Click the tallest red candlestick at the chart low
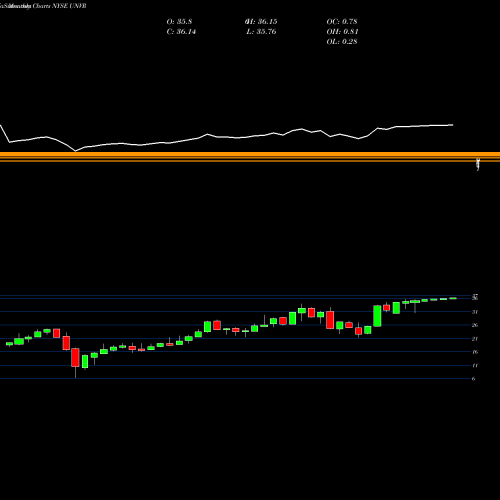The image size is (500, 500). pyautogui.click(x=76, y=357)
